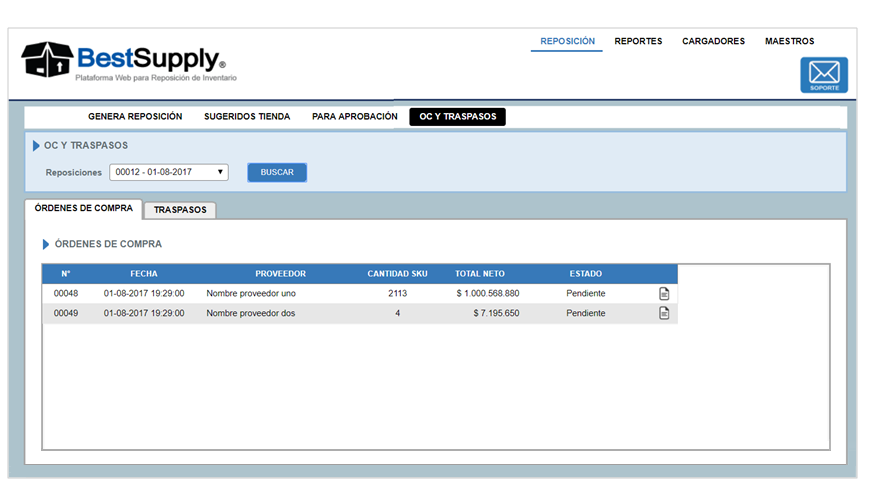870x500 pixels.
Task: Open the CARGADORES menu
Action: coord(713,42)
